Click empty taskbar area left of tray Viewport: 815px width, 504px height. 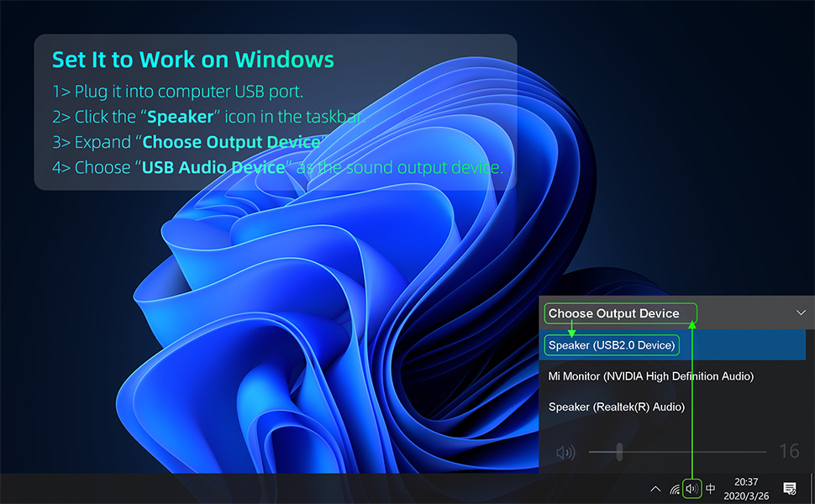pos(336,488)
